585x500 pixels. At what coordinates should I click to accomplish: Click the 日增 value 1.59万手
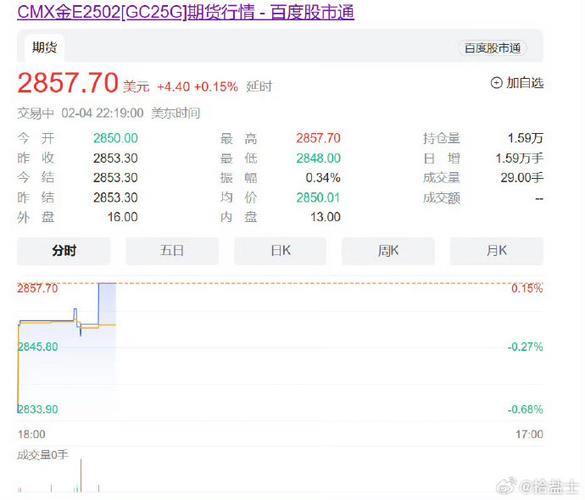519,158
